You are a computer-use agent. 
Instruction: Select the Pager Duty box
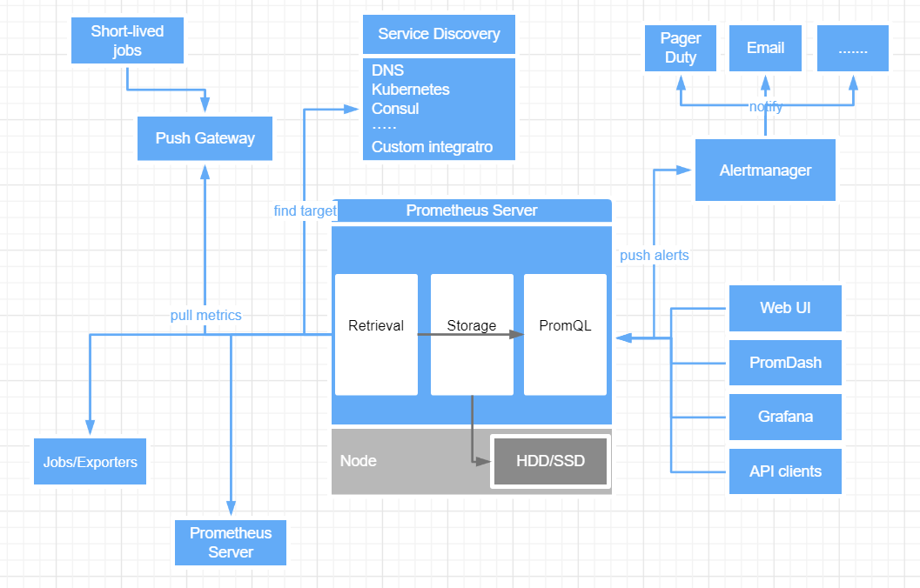pos(681,48)
